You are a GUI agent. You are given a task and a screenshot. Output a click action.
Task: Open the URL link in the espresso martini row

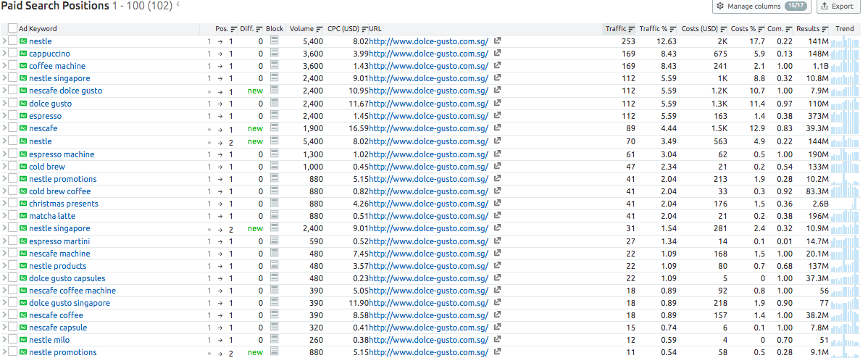tap(428, 241)
